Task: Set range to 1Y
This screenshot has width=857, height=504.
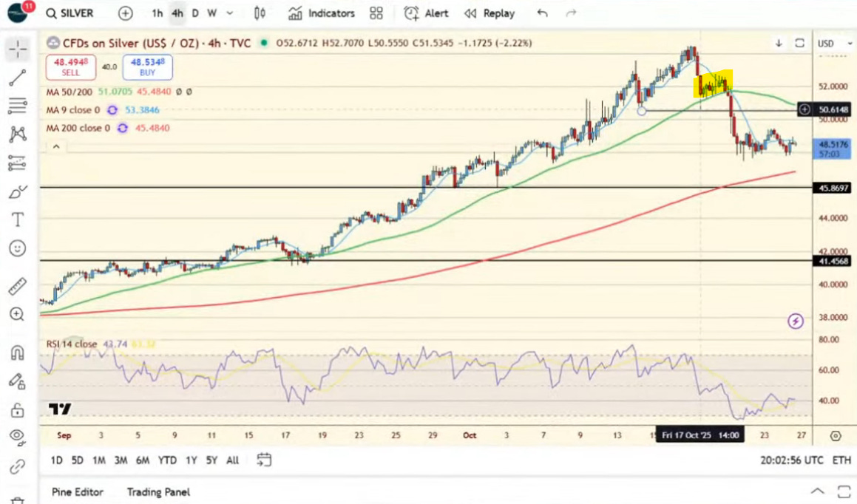Action: (191, 460)
